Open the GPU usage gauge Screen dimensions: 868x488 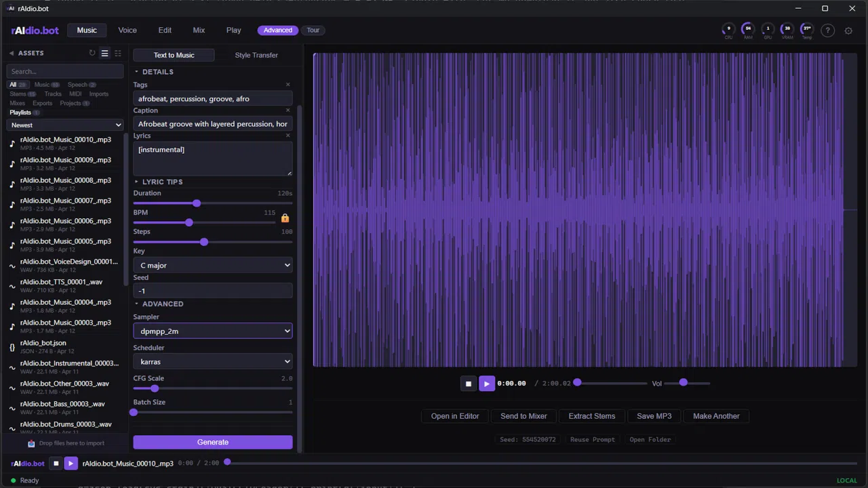pos(768,30)
